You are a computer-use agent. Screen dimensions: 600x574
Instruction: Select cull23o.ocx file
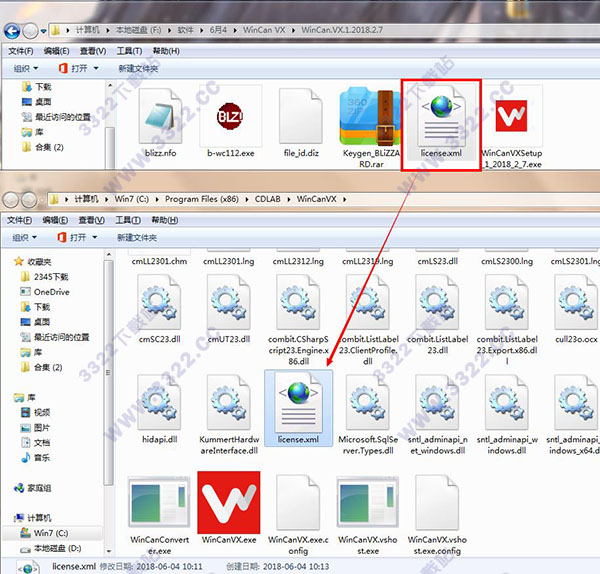point(576,310)
